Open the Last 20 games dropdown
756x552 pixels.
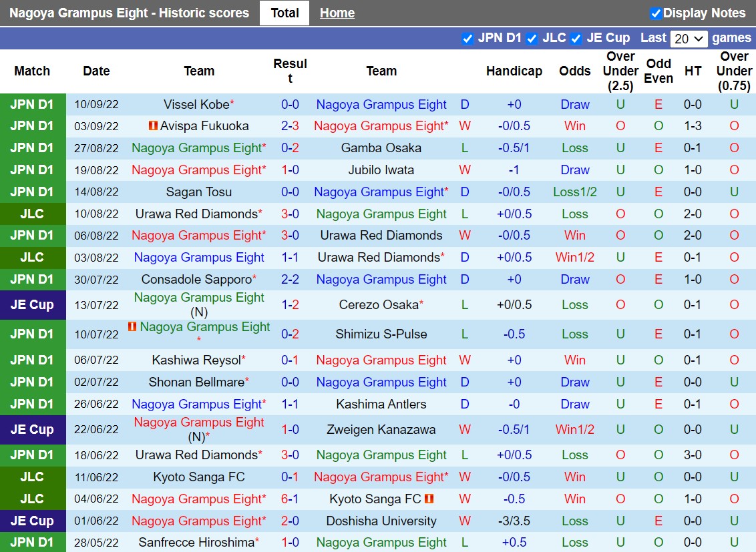click(x=689, y=39)
